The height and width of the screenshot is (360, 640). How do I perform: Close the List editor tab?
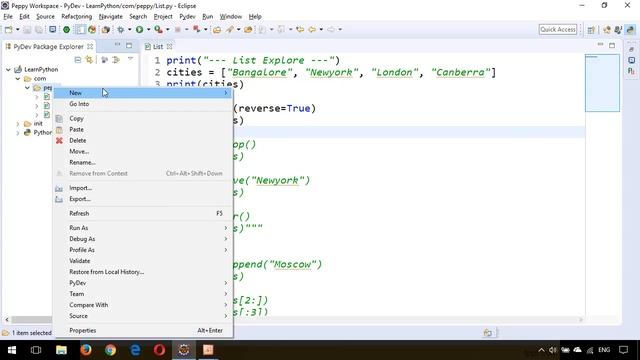(x=169, y=47)
